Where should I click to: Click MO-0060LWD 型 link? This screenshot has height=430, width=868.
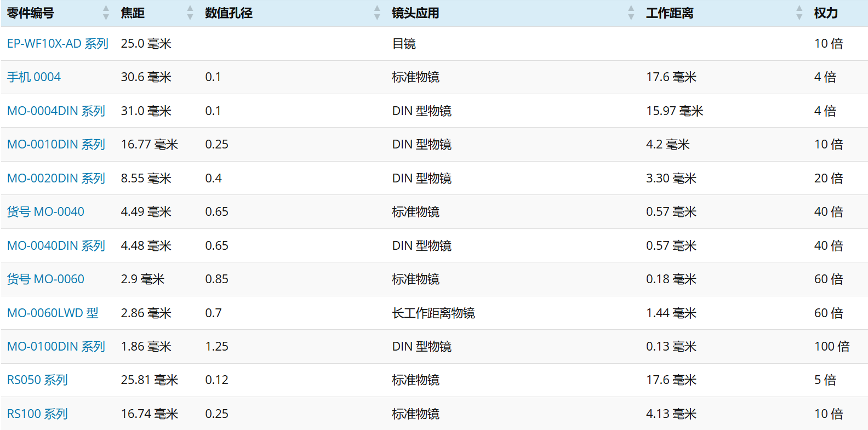tap(53, 313)
